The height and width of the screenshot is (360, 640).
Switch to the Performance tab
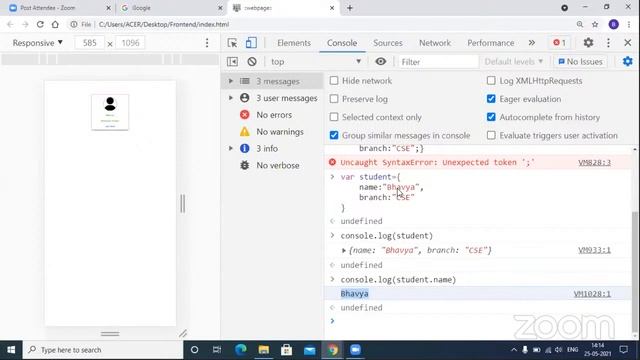491,43
